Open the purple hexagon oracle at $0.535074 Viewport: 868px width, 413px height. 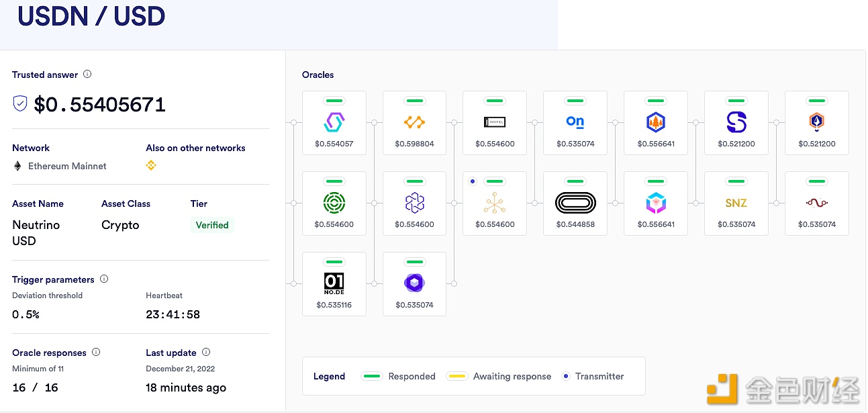(x=414, y=284)
